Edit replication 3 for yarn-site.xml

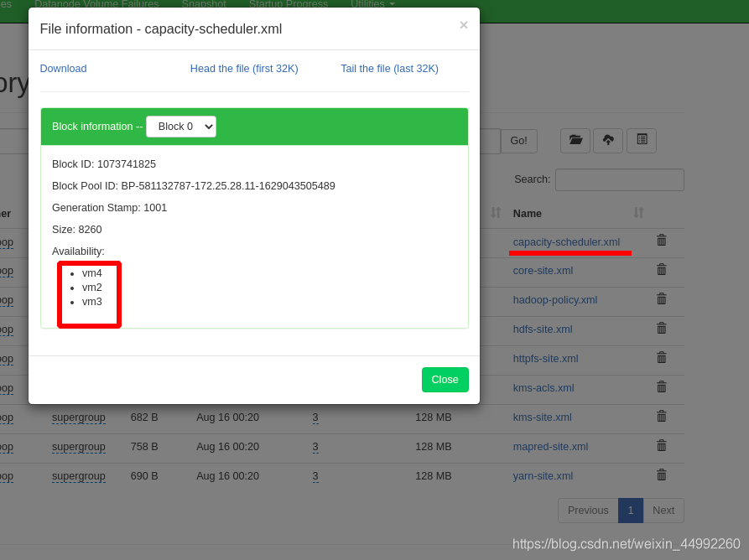click(315, 476)
